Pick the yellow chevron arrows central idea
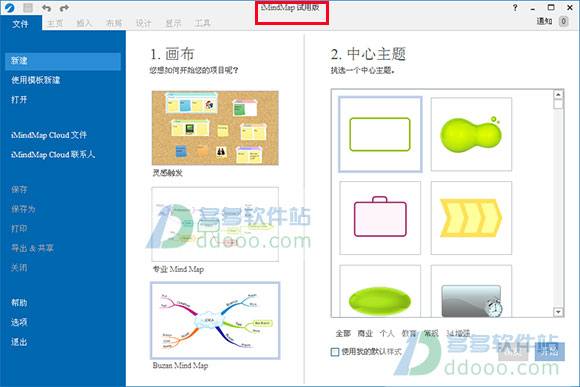The image size is (580, 387). [471, 218]
